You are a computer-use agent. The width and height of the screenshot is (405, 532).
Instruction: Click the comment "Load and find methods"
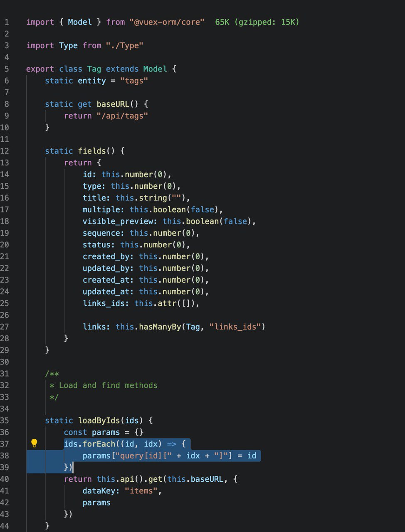click(x=108, y=385)
